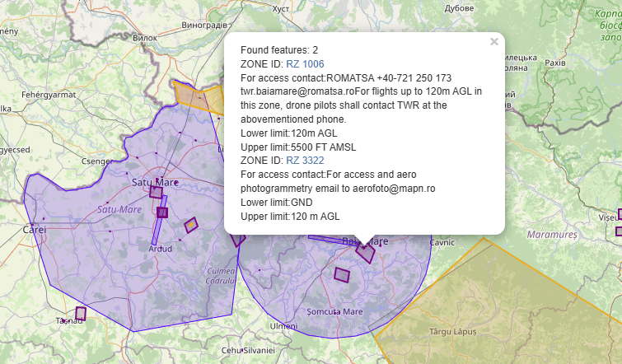The height and width of the screenshot is (364, 622).
Task: Click the Târgu Lăpuș label
Action: click(452, 332)
